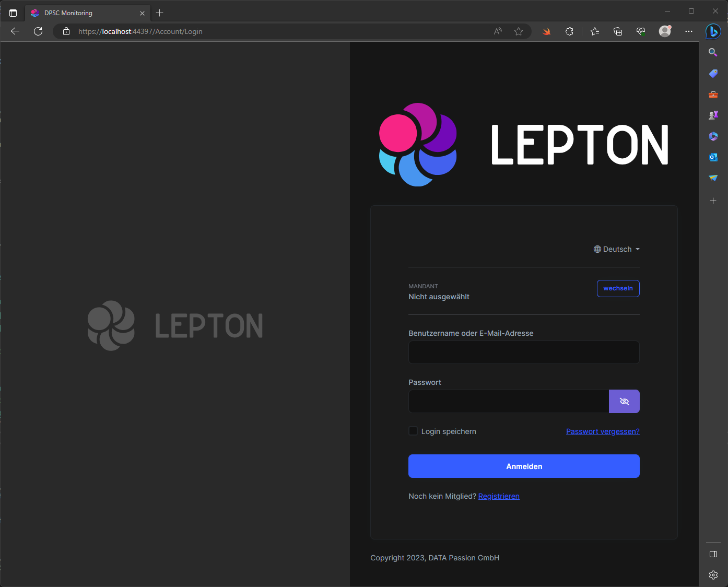Image resolution: width=728 pixels, height=587 pixels.
Task: Open browser essentials heart icon
Action: point(641,31)
